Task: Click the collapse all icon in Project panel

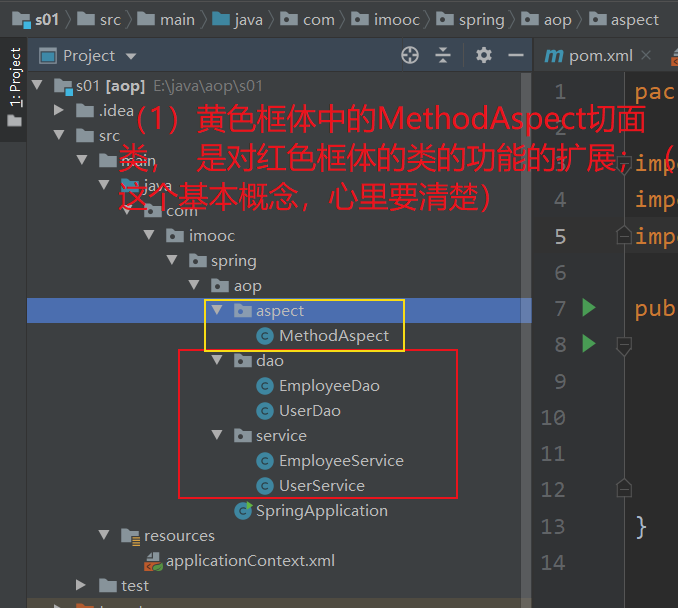Action: pyautogui.click(x=442, y=55)
